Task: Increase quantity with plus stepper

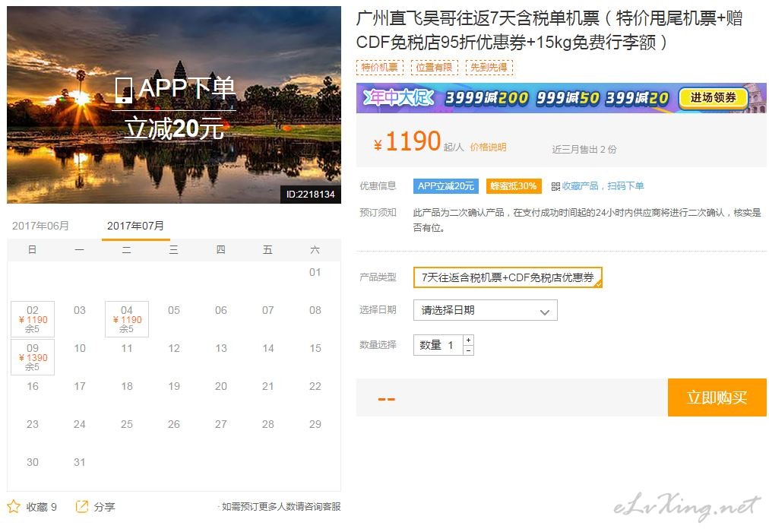Action: point(468,340)
